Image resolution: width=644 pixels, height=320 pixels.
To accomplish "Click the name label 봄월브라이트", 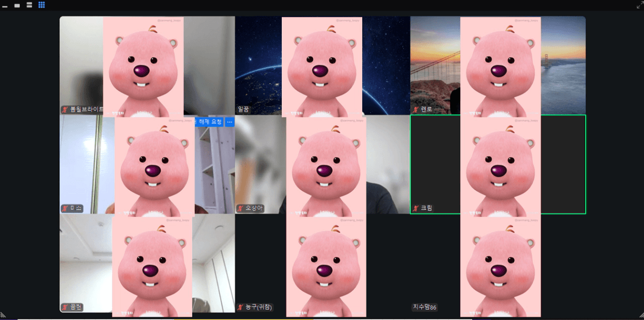I will 87,109.
